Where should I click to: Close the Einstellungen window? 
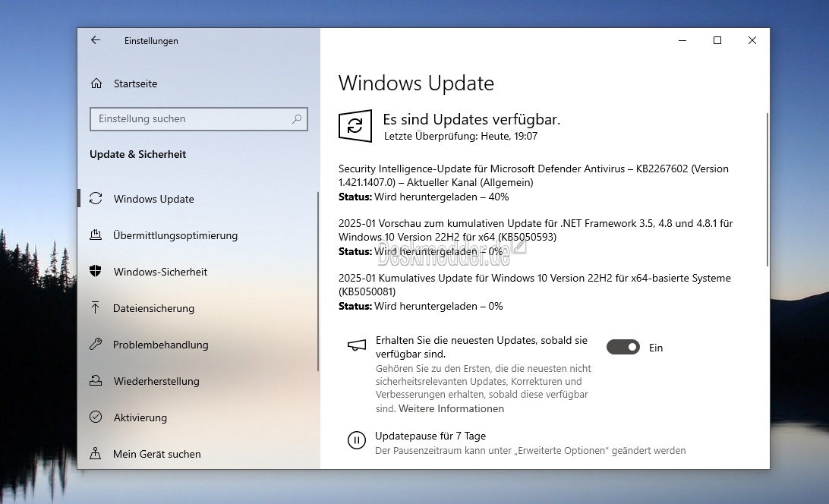pos(752,40)
